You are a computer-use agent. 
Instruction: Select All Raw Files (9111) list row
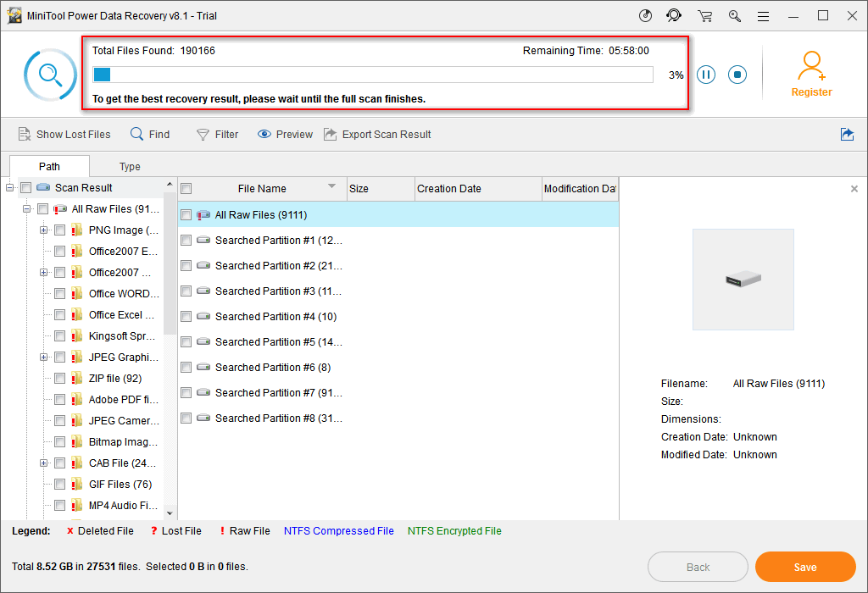coord(398,214)
